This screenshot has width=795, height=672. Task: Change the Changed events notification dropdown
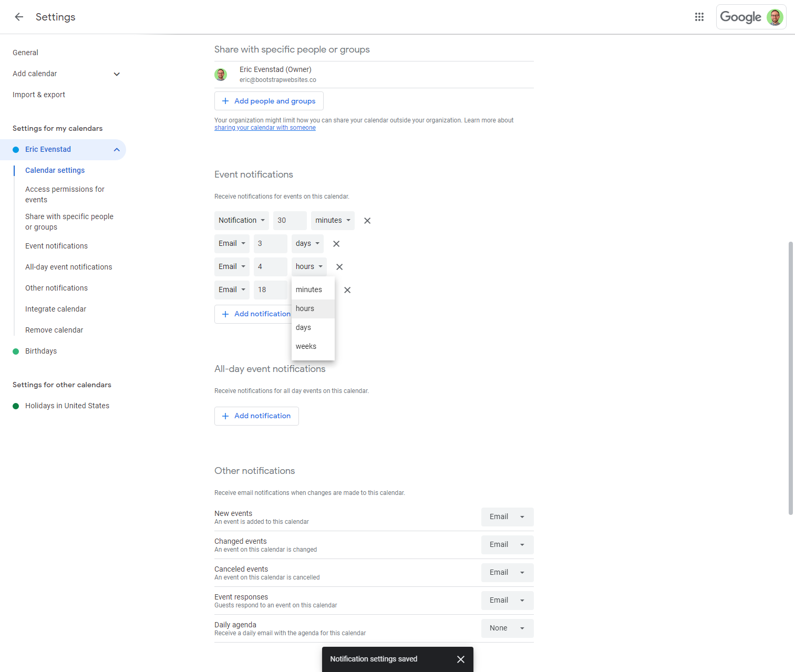coord(507,545)
